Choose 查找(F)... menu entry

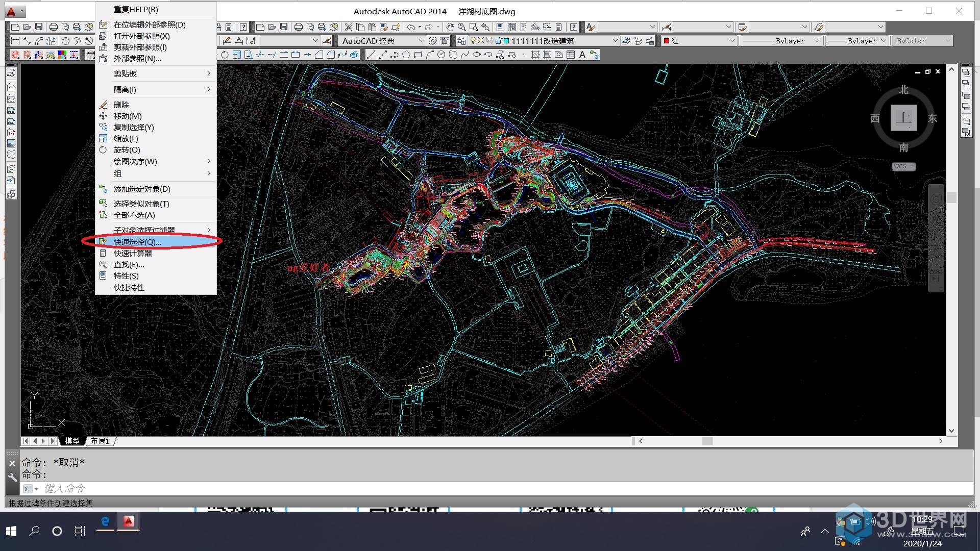[156, 264]
